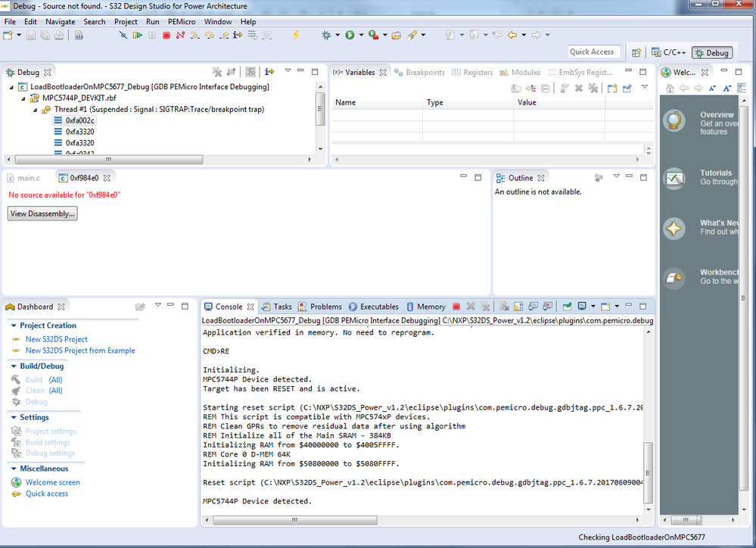Open the Debug launch dropdown arrow
The width and height of the screenshot is (756, 548).
click(x=338, y=35)
